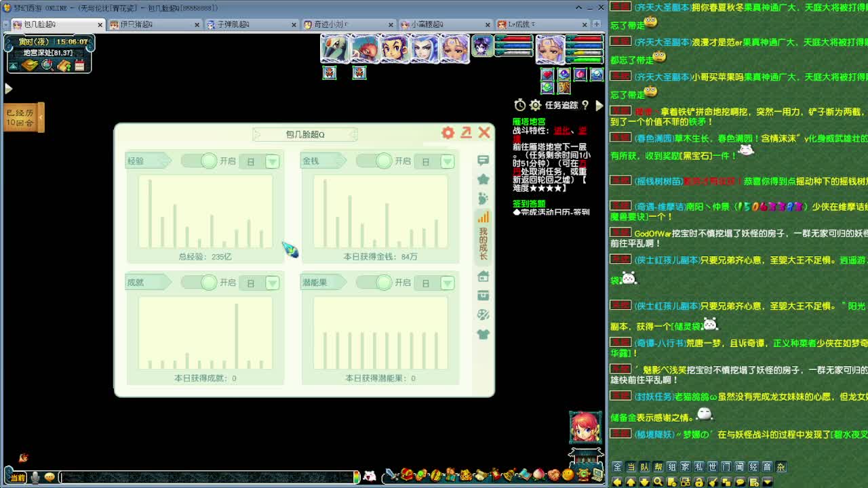The image size is (868, 488).
Task: Click the white panda icon beside chat input
Action: (370, 476)
